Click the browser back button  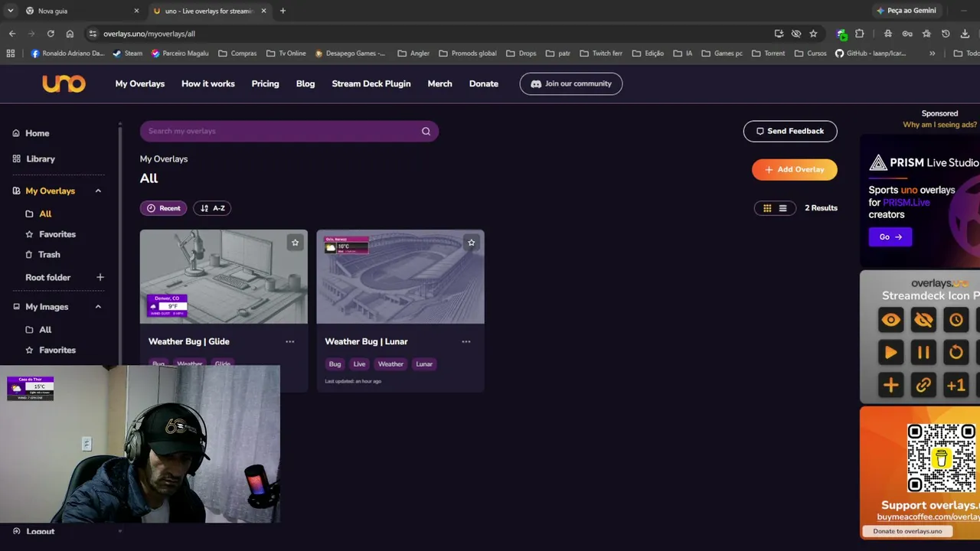click(12, 34)
